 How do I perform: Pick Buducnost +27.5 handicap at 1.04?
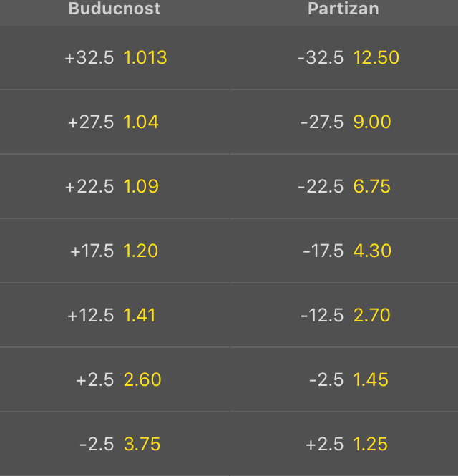coord(114,122)
